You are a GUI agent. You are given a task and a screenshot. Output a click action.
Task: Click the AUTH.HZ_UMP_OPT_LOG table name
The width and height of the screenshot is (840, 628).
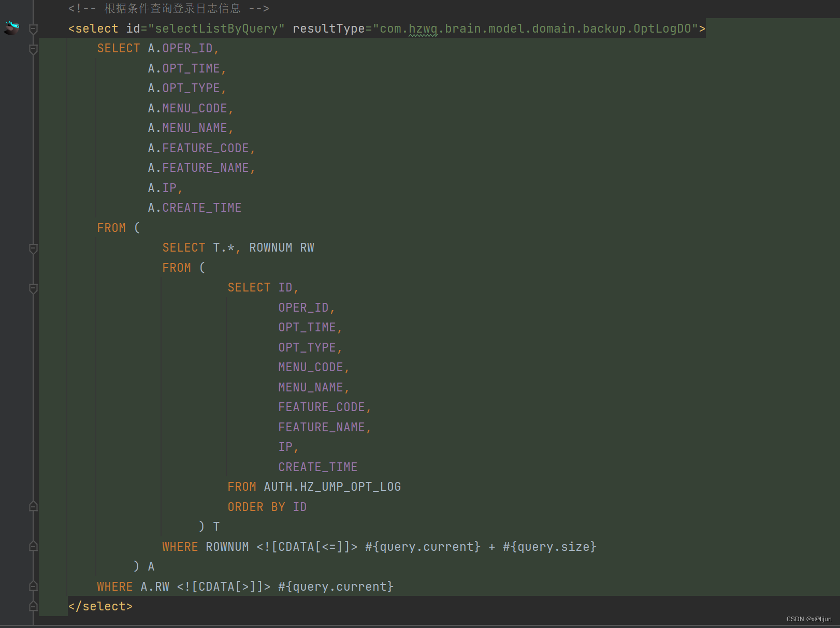(x=332, y=487)
